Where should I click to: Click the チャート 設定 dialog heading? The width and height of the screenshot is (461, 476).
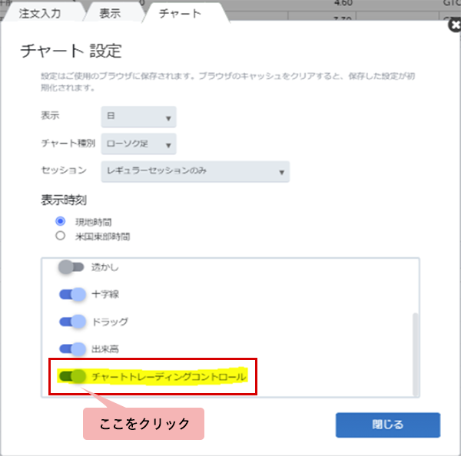[x=71, y=52]
